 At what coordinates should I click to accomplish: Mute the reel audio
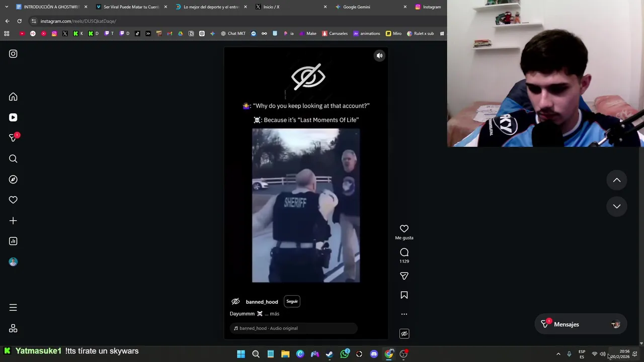pyautogui.click(x=379, y=56)
